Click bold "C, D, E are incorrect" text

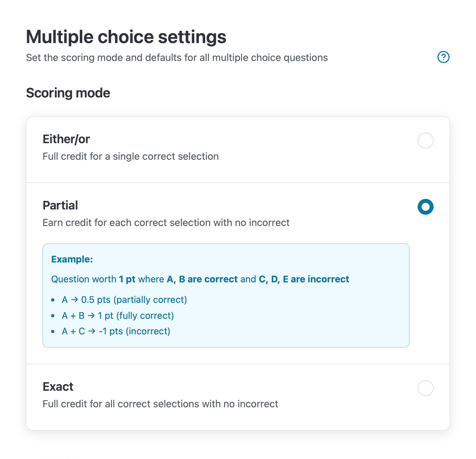tap(304, 279)
